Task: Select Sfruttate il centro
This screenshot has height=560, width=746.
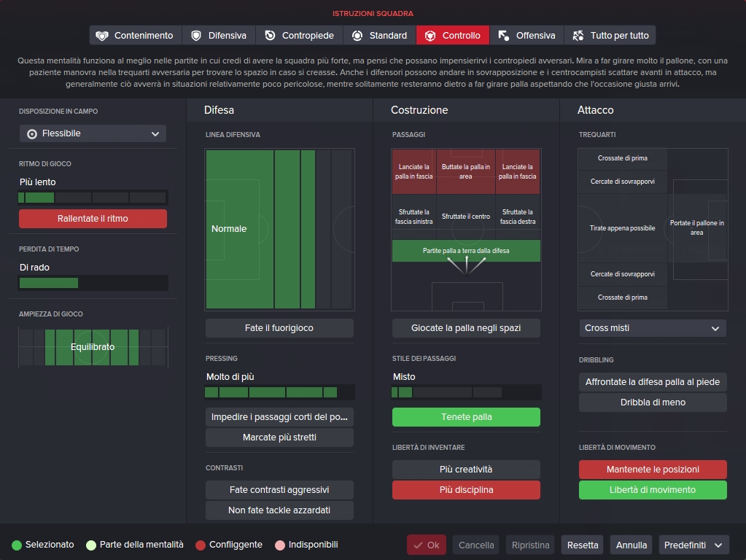Action: coord(466,217)
